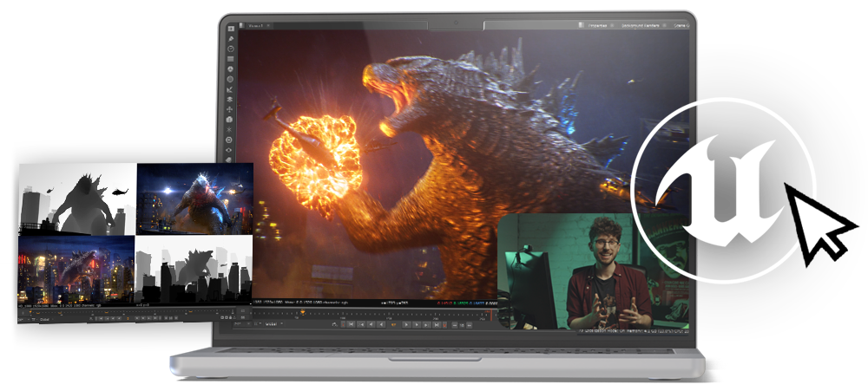Image resolution: width=868 pixels, height=391 pixels.
Task: Open the Keyer nodes icon
Action: coord(230,89)
